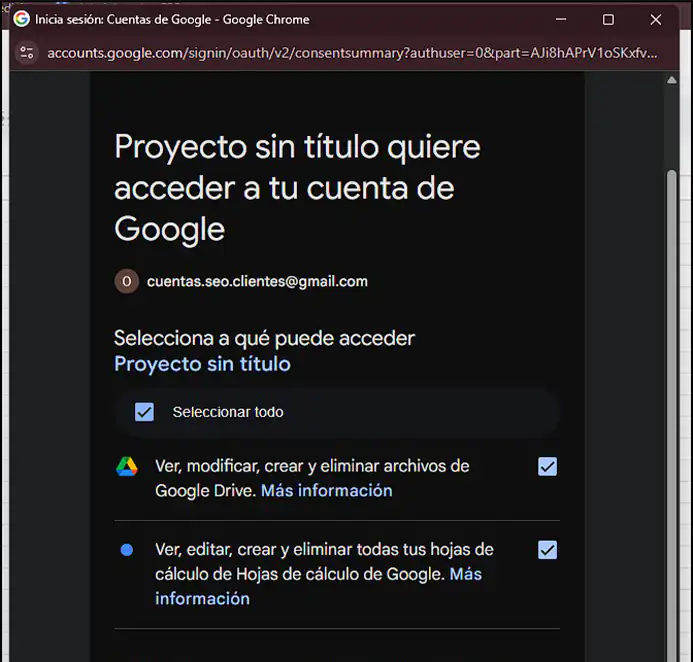Minimize the Chrome sign-in window
Image resolution: width=693 pixels, height=662 pixels.
tap(561, 19)
